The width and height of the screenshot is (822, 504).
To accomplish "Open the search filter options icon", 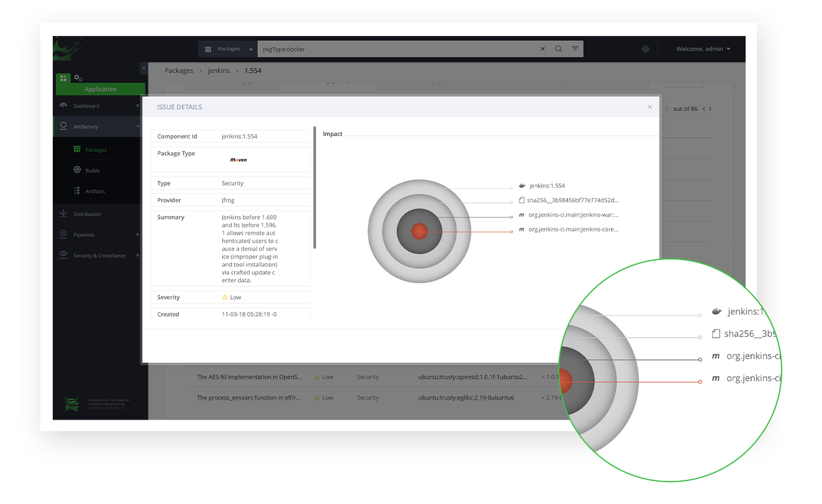I will (575, 49).
